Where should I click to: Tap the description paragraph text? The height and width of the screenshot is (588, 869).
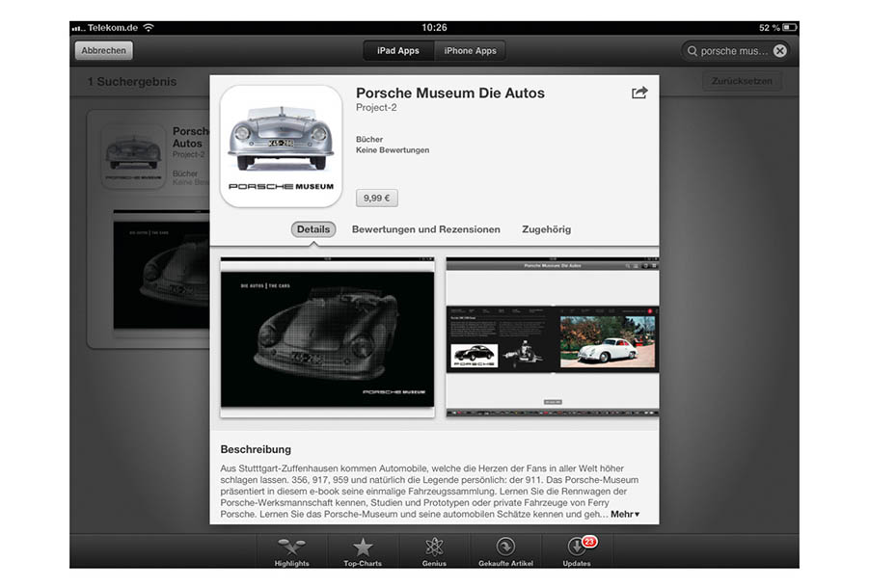point(429,491)
